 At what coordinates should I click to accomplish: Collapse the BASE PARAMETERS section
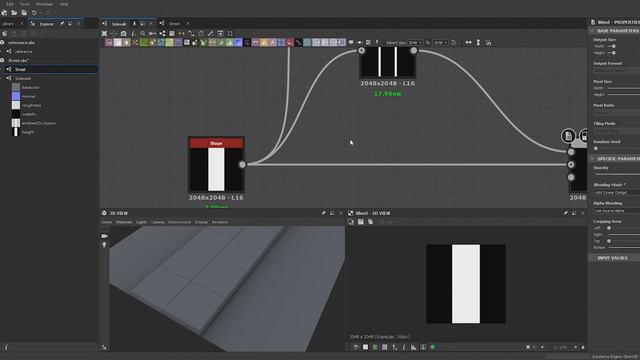coord(592,31)
